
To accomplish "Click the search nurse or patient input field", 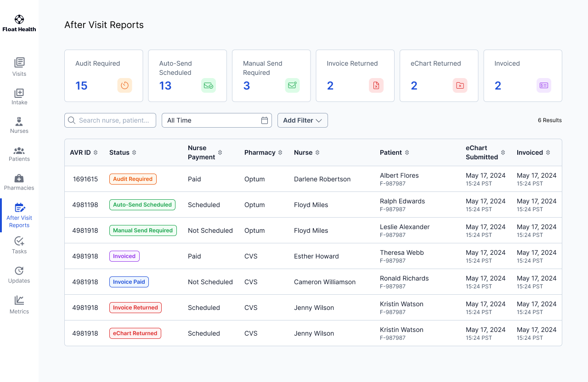I will point(110,120).
